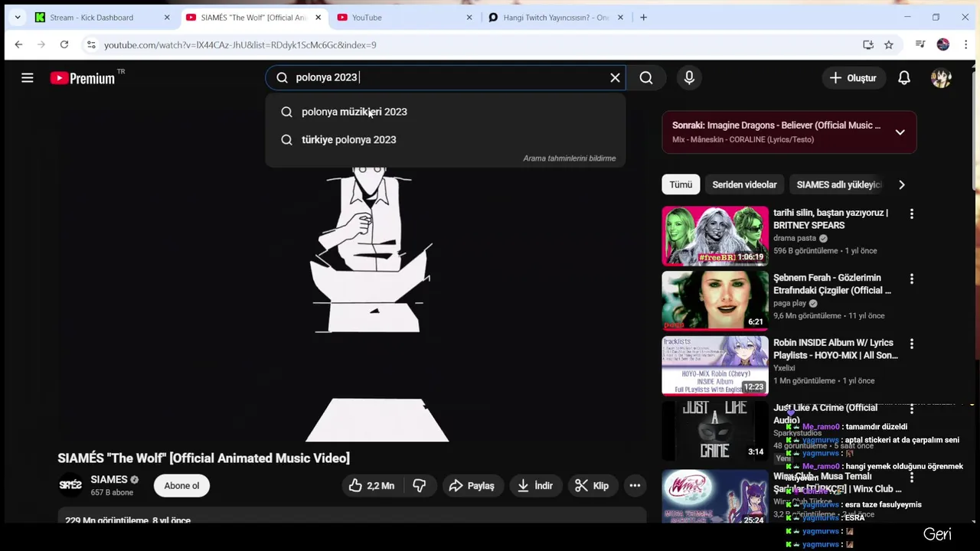980x551 pixels.
Task: Close the SIAMÉS 'The Wolf' tab
Action: point(318,17)
